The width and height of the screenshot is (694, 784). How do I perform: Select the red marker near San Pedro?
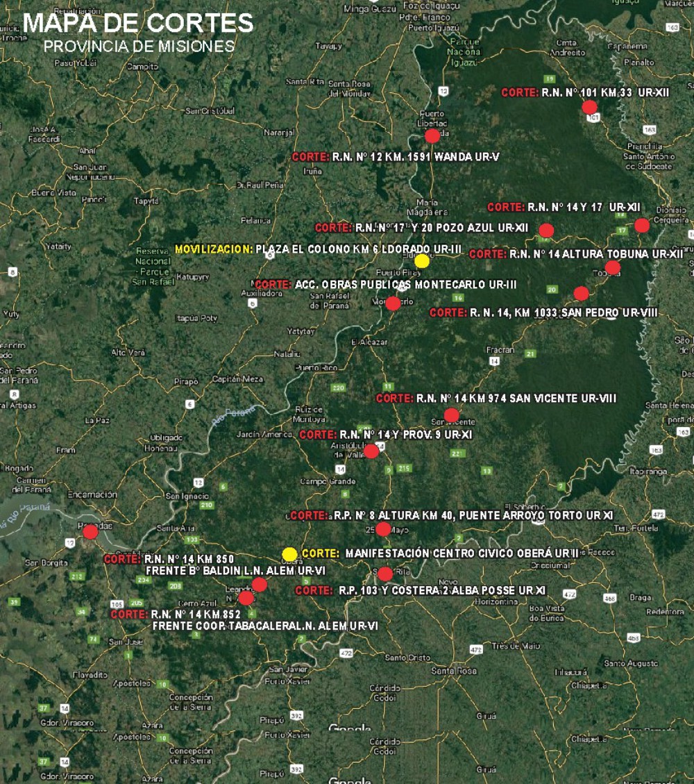coord(581,293)
